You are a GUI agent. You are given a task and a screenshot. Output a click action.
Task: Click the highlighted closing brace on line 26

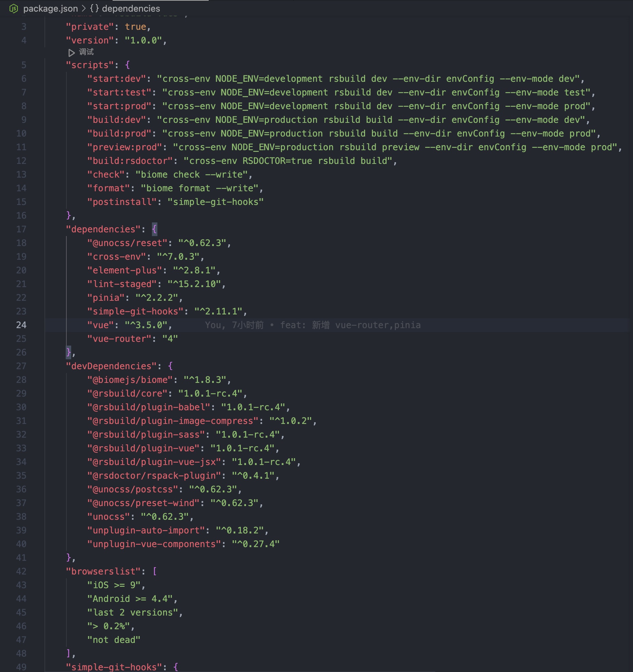pyautogui.click(x=68, y=352)
